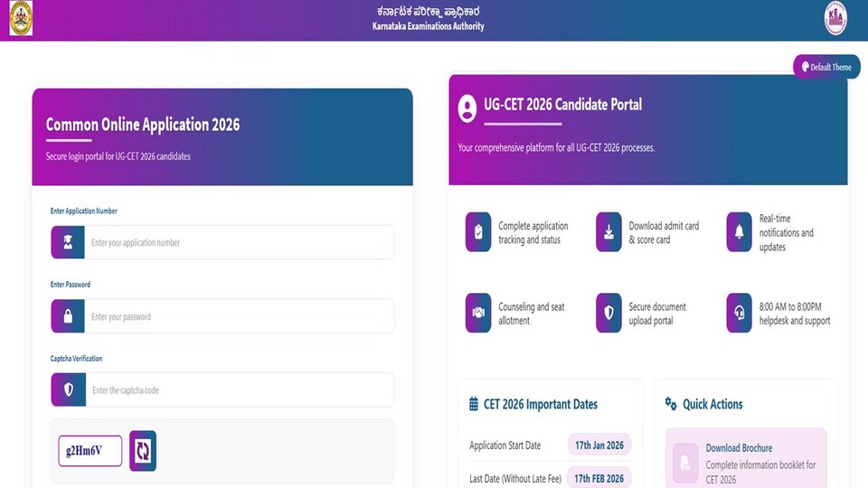Click the Download admit card icon

[609, 232]
